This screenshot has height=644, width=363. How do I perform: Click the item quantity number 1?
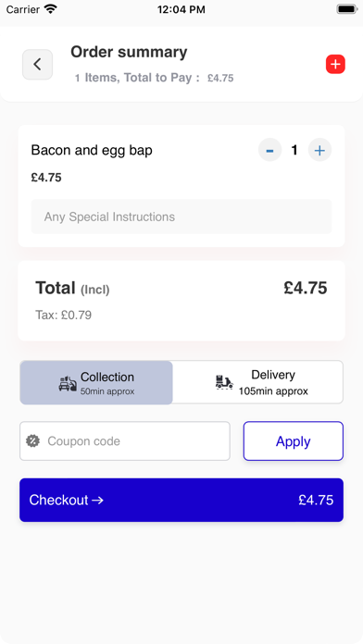[294, 150]
